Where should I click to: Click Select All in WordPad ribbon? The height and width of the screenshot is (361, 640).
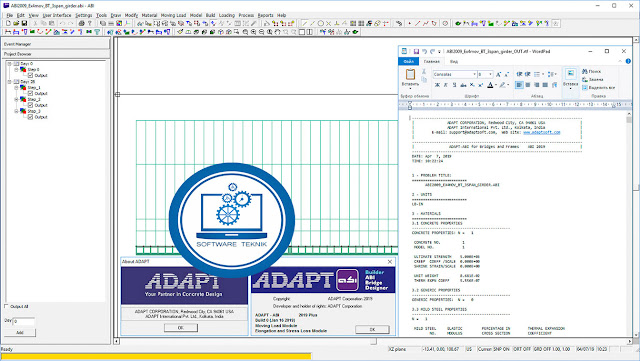coord(599,87)
